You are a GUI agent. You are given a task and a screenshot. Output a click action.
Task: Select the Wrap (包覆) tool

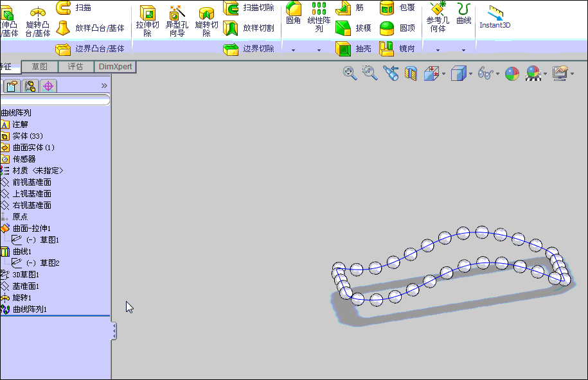(397, 8)
